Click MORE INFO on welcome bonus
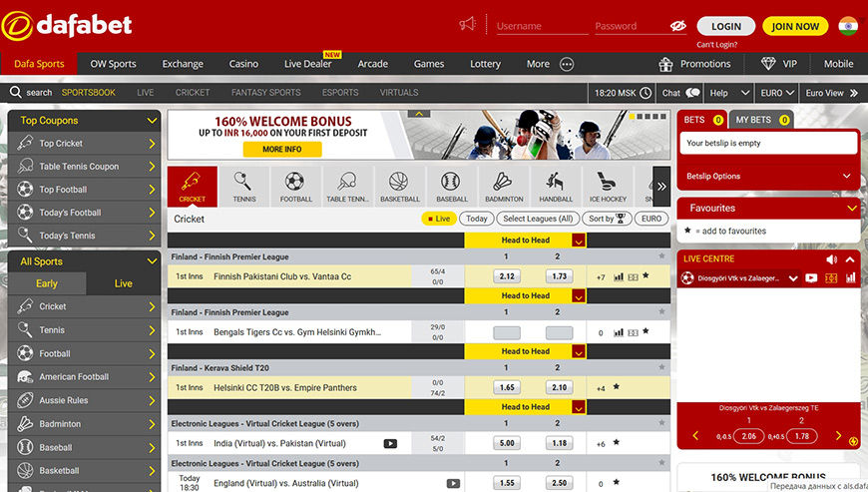Viewport: 868px width, 492px height. click(281, 150)
